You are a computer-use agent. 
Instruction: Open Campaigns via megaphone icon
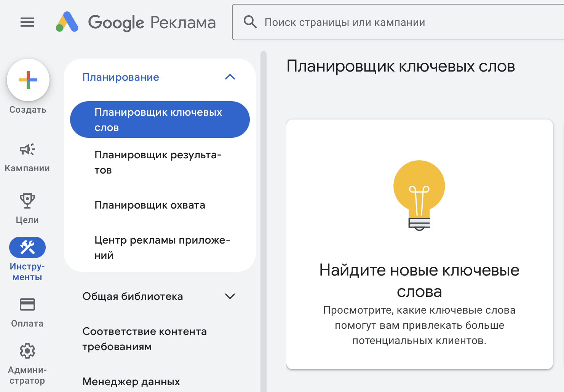click(x=27, y=149)
